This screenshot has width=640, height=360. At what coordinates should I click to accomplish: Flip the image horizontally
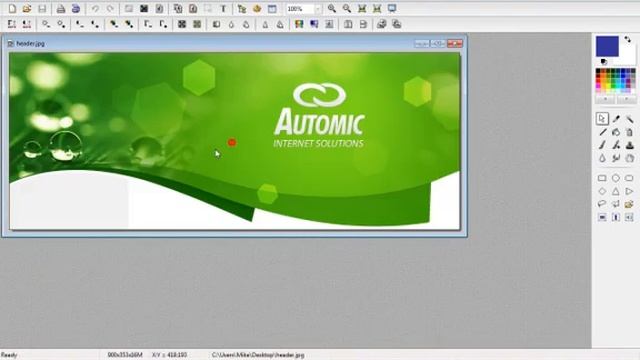click(x=348, y=24)
